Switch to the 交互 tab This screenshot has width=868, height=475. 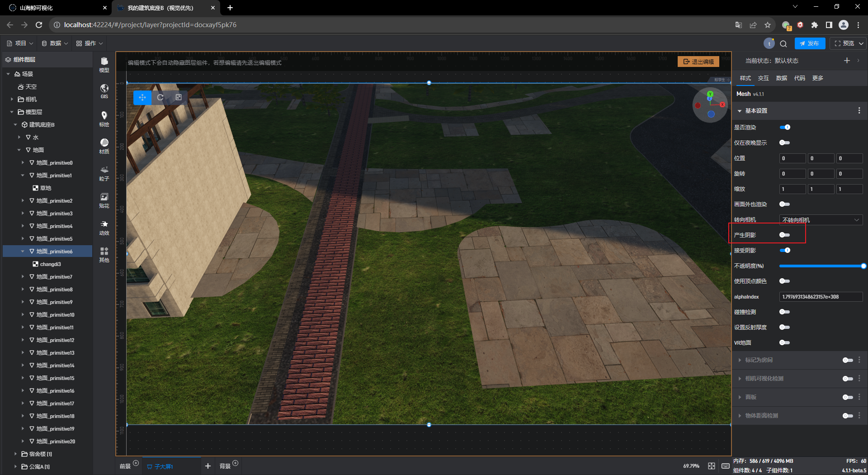[763, 78]
